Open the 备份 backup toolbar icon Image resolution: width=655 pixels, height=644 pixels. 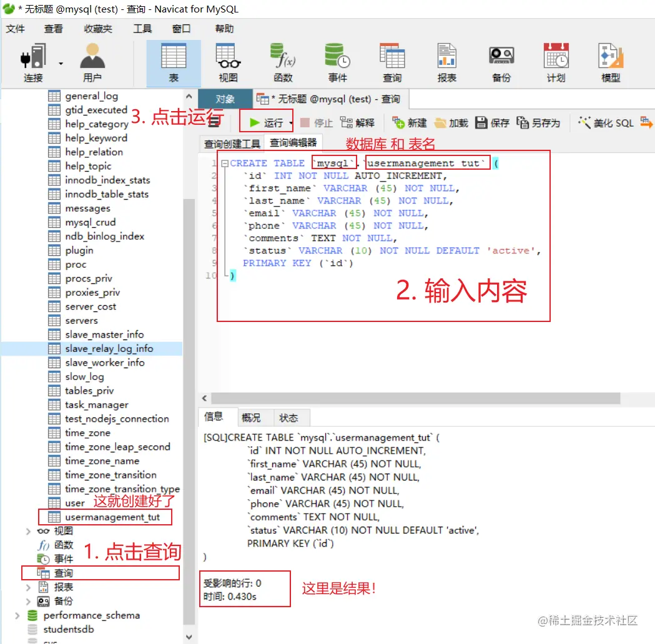[501, 62]
